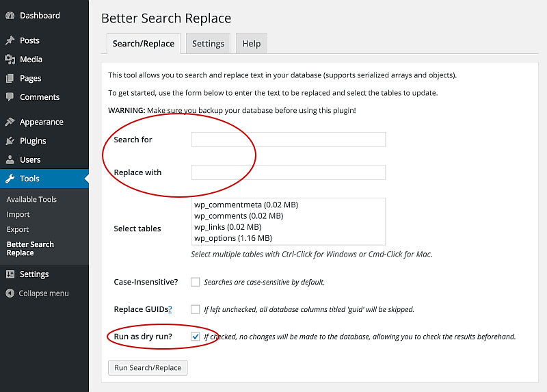Check the Replace GUIDs checkbox
This screenshot has width=547, height=392.
[x=196, y=309]
